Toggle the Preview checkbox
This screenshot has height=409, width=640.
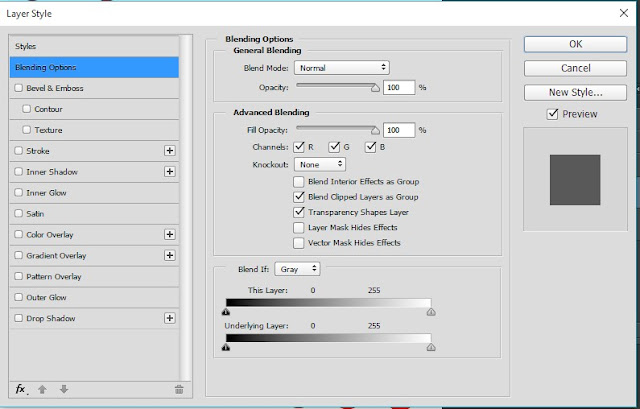552,114
